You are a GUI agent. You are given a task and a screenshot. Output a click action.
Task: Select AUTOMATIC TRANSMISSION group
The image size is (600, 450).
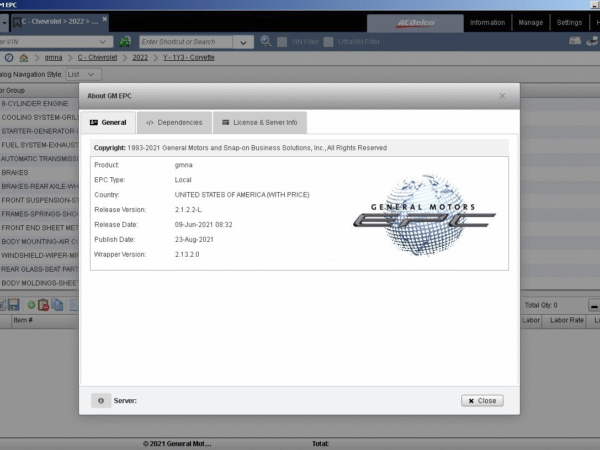[x=39, y=159]
